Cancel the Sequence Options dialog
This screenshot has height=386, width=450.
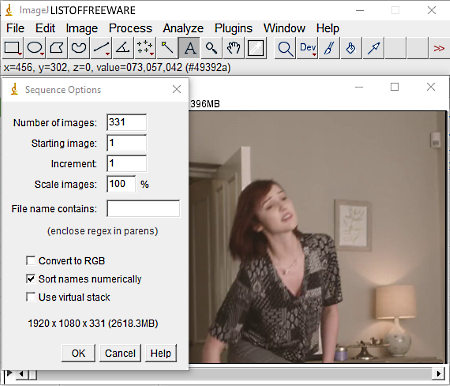pyautogui.click(x=120, y=353)
